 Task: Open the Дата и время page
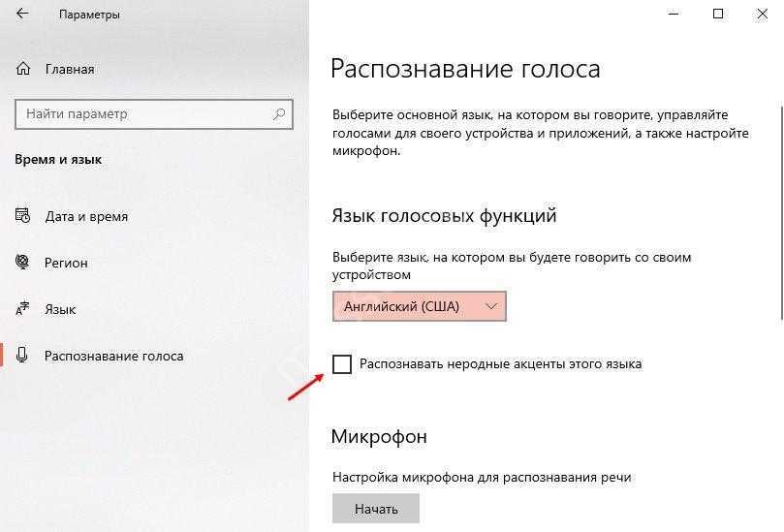86,216
